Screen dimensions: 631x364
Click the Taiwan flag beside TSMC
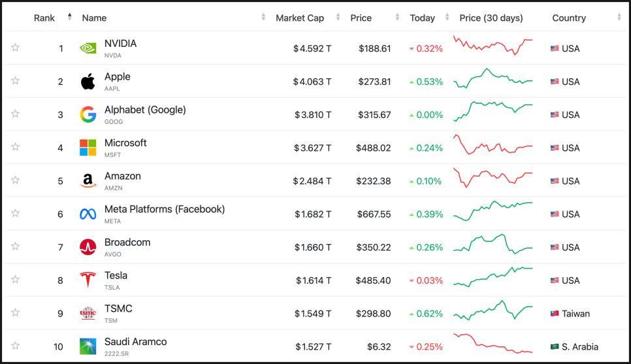555,314
